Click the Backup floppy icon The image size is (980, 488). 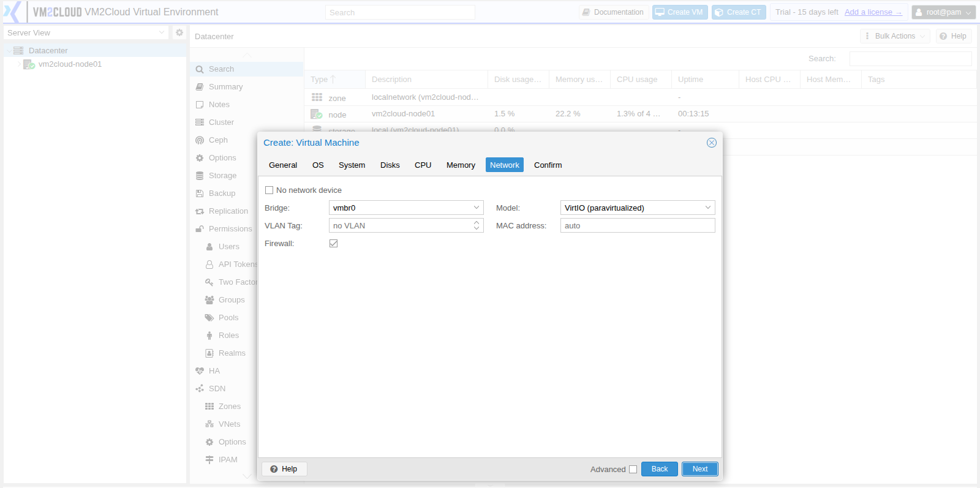coord(200,193)
